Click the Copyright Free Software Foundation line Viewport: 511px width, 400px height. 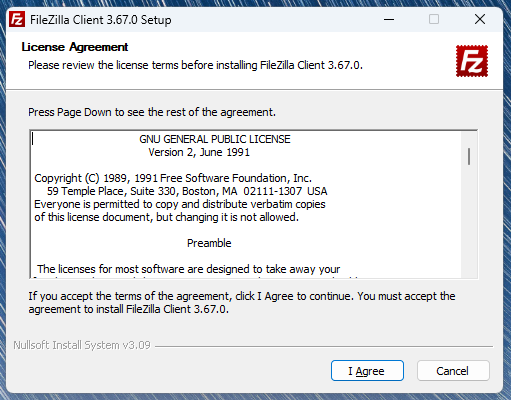173,178
